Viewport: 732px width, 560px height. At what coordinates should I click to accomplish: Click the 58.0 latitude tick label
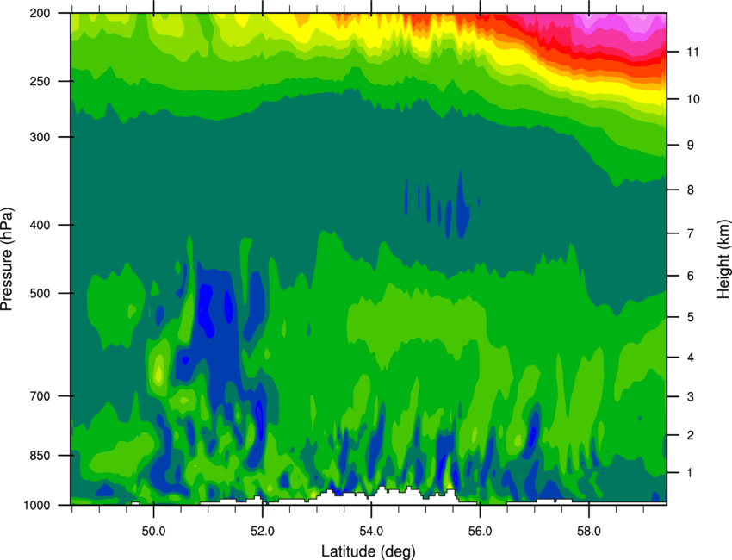[x=589, y=531]
